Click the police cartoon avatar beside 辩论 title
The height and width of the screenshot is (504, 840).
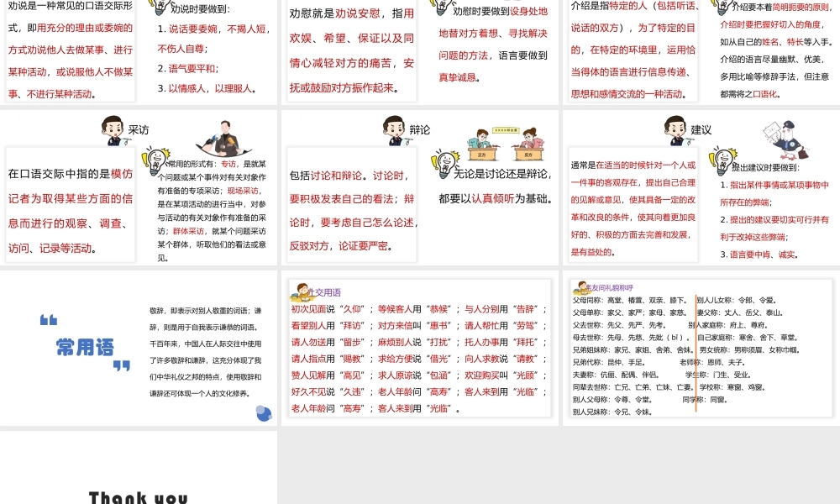click(395, 131)
